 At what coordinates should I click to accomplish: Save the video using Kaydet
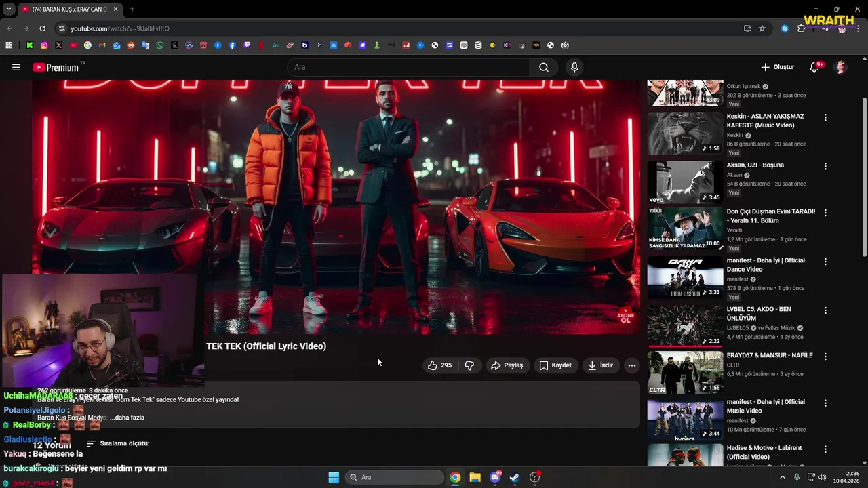[555, 365]
